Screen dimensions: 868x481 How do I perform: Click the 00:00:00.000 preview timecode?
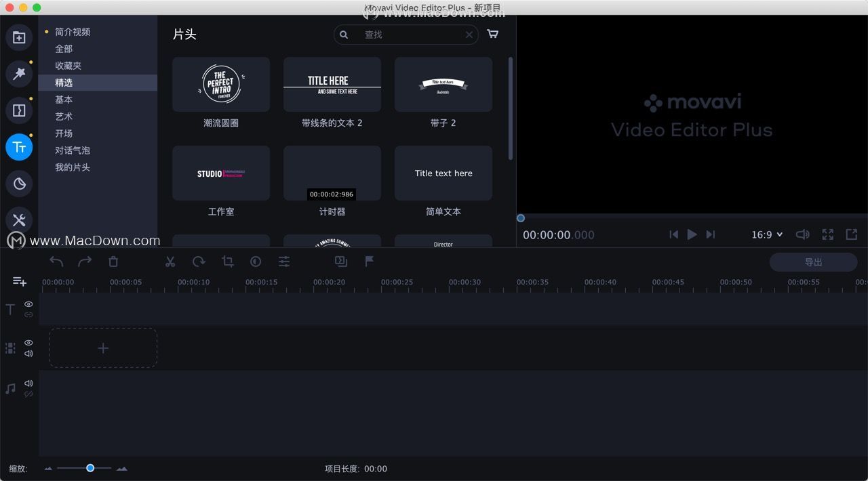pyautogui.click(x=559, y=235)
